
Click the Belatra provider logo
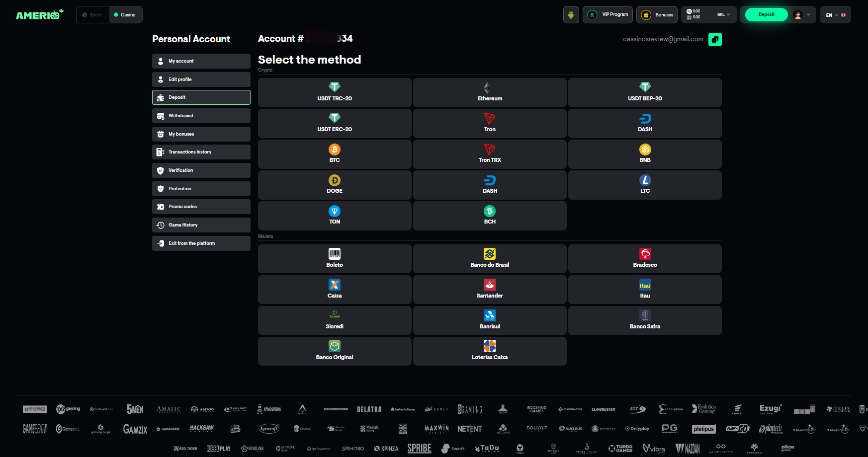[x=369, y=409]
